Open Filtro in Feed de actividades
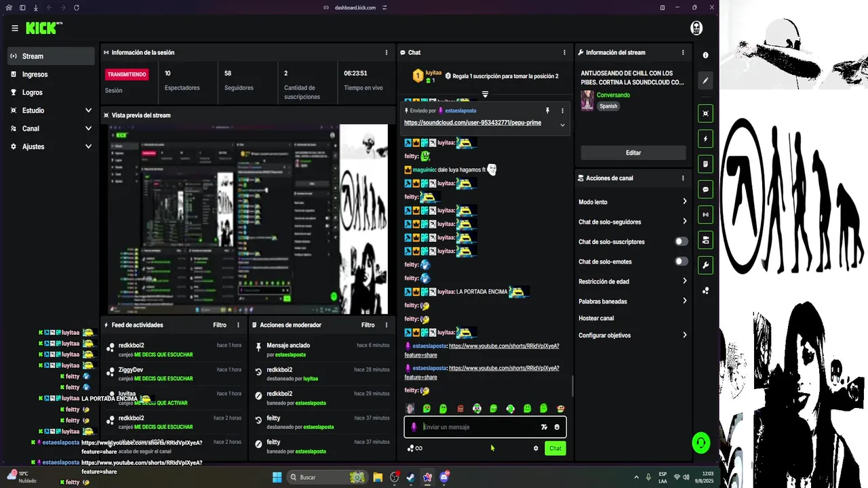The width and height of the screenshot is (868, 488). tap(220, 325)
